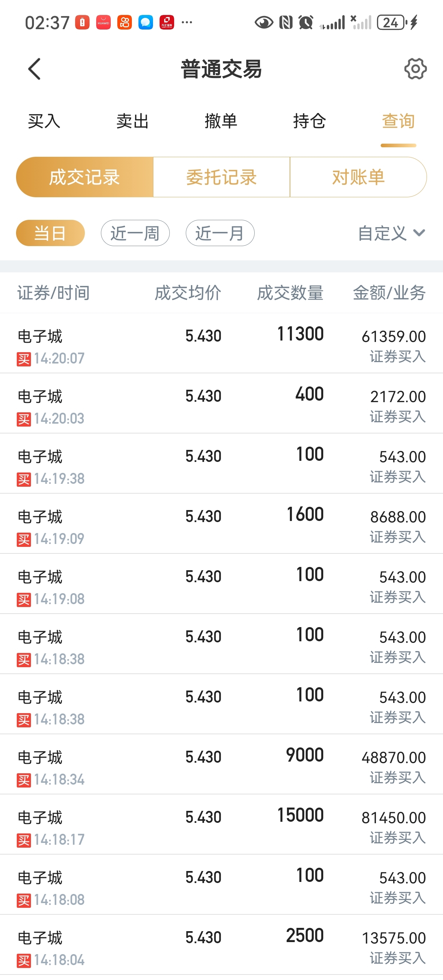The height and width of the screenshot is (980, 443).
Task: Switch to the 对账单 segment
Action: pos(358,177)
